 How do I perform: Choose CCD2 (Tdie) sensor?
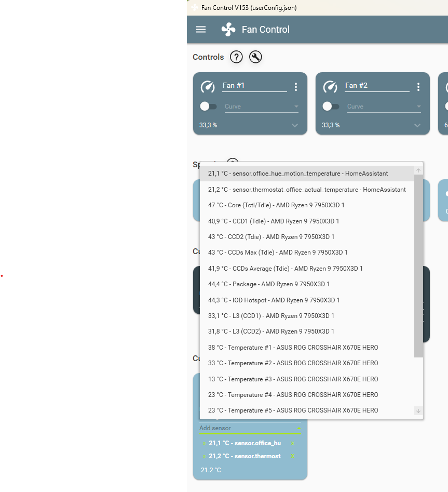pyautogui.click(x=307, y=237)
